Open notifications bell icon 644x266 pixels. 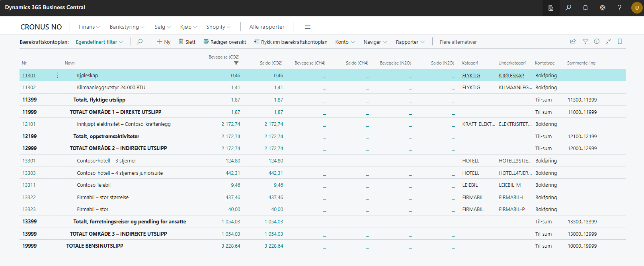pyautogui.click(x=585, y=8)
